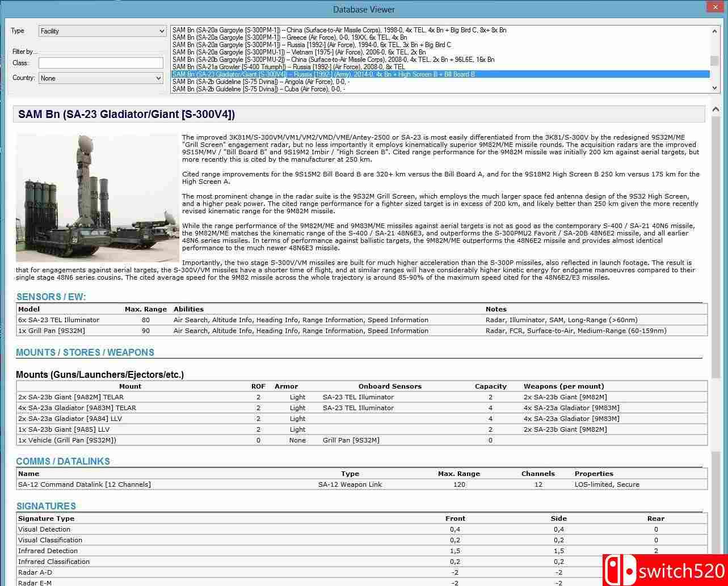Select SA-2b Guideline Cuba list entry

(258, 89)
